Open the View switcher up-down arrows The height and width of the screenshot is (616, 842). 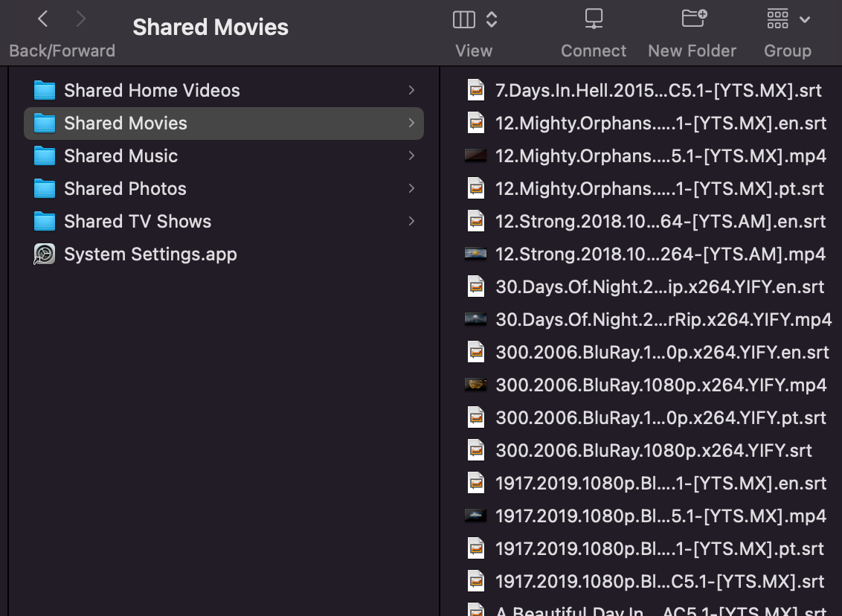coord(492,20)
